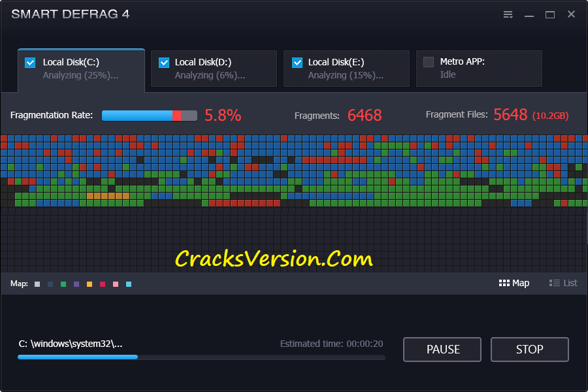This screenshot has height=392, width=588.
Task: Switch to List view
Action: pos(563,283)
